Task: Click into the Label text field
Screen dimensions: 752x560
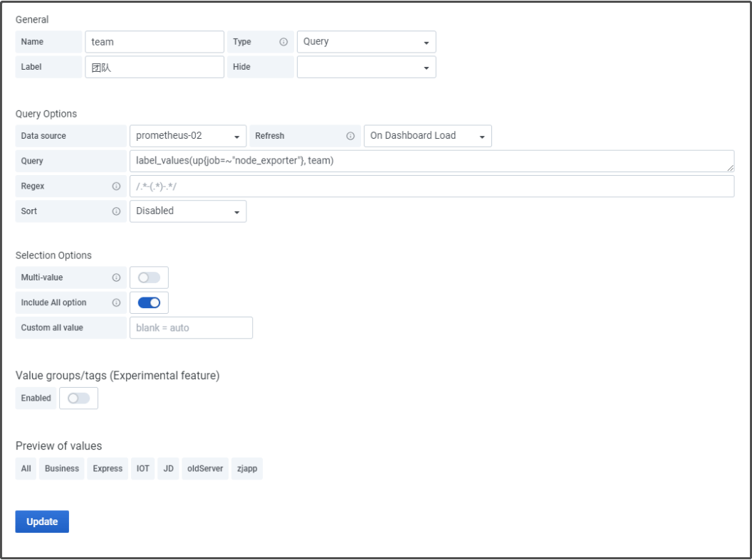Action: click(x=154, y=68)
